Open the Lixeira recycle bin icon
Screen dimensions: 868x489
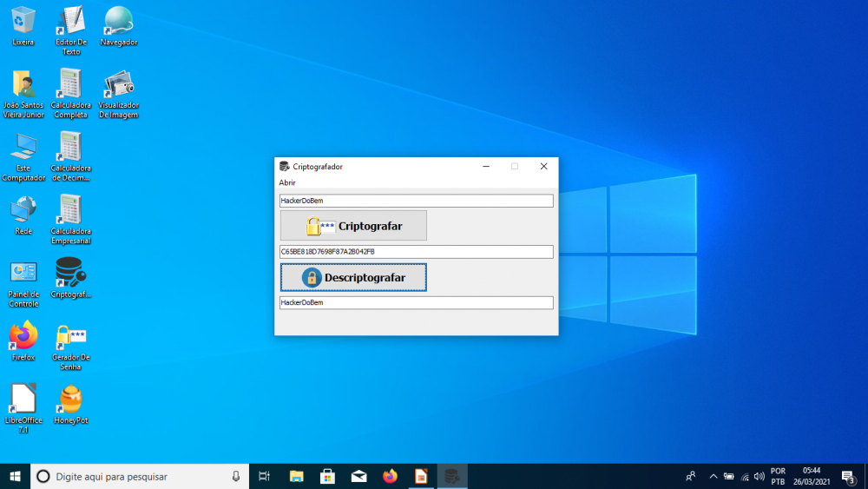(23, 25)
